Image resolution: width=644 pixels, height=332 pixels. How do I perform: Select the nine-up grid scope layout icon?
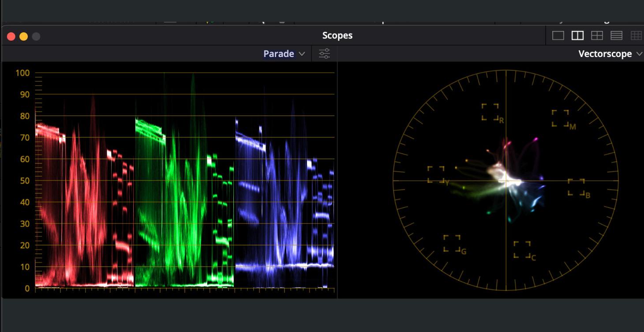coord(636,36)
